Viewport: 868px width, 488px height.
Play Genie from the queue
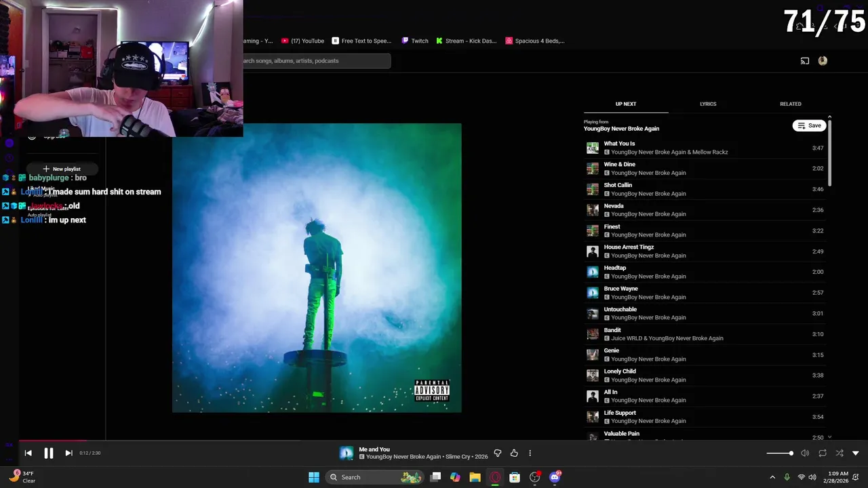(705, 354)
